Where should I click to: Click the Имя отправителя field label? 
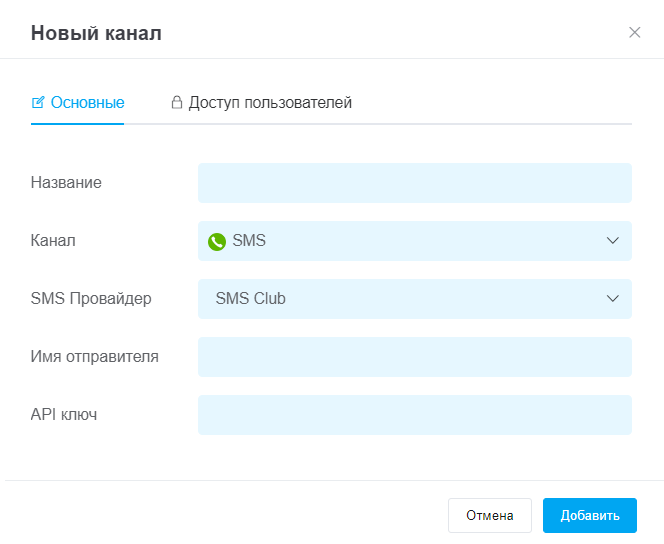pos(94,356)
